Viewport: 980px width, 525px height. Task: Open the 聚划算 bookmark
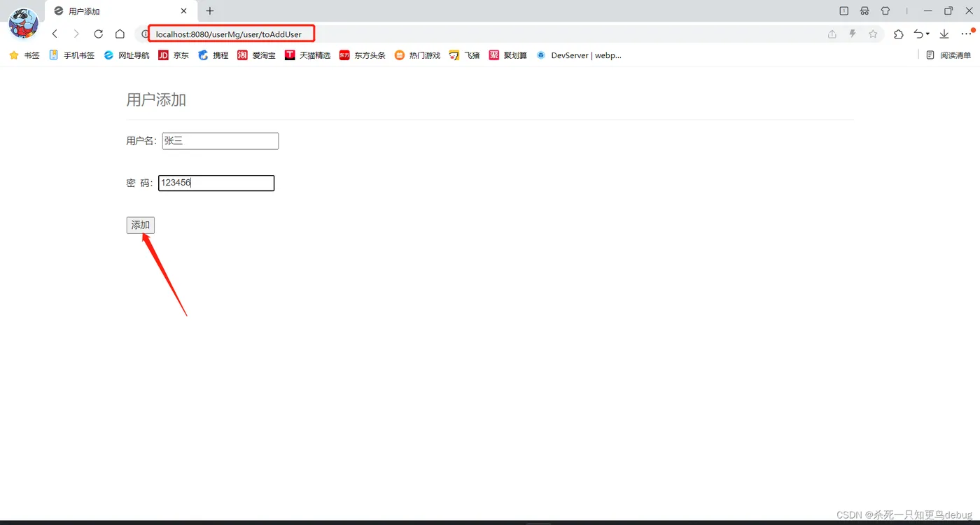[508, 55]
